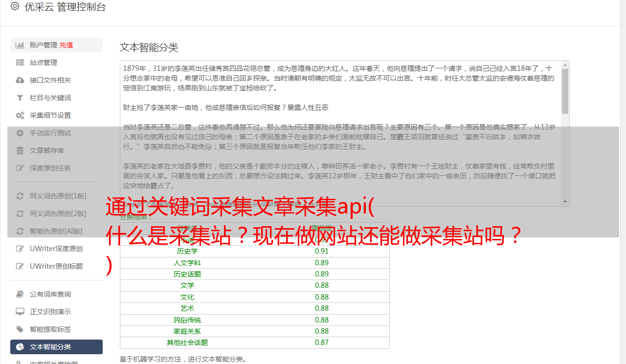Viewport: 626px width, 364px height.
Task: Click the monitor icon beside 正文识别演示
Action: pos(20,312)
